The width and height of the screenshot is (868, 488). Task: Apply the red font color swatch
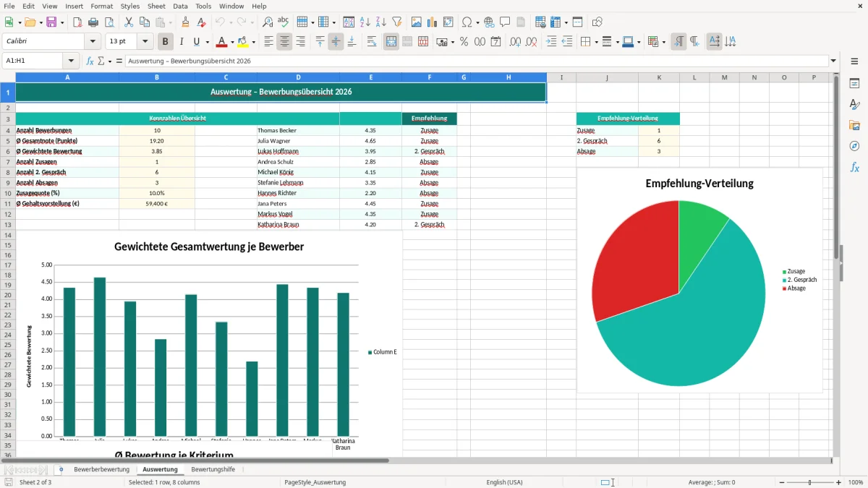222,42
